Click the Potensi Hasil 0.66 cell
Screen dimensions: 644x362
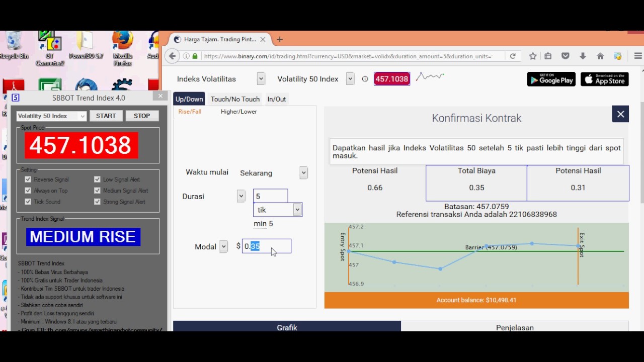click(375, 183)
